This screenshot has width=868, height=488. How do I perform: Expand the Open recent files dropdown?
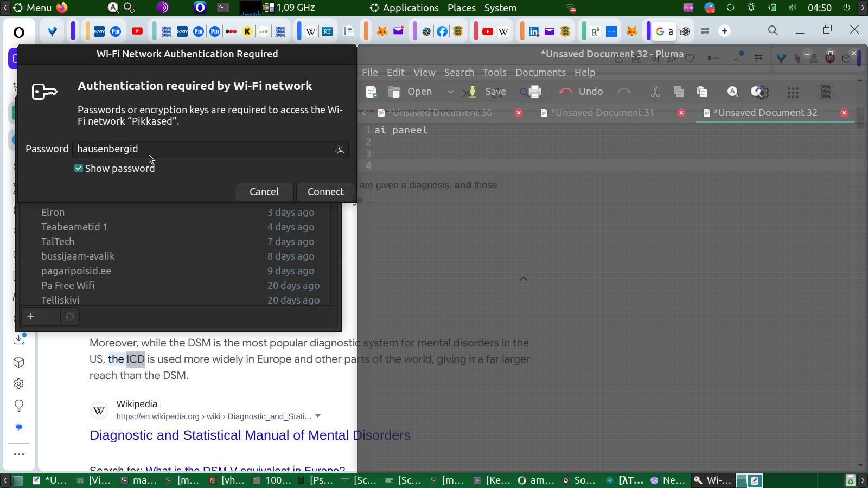pos(450,92)
